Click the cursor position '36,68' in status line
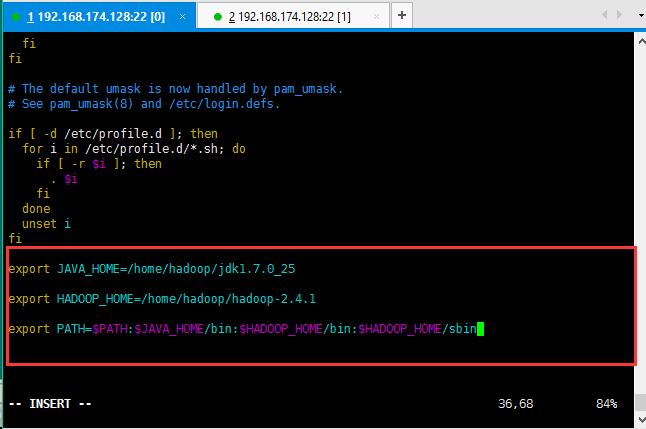Viewport: 646px width, 429px height. pyautogui.click(x=515, y=403)
